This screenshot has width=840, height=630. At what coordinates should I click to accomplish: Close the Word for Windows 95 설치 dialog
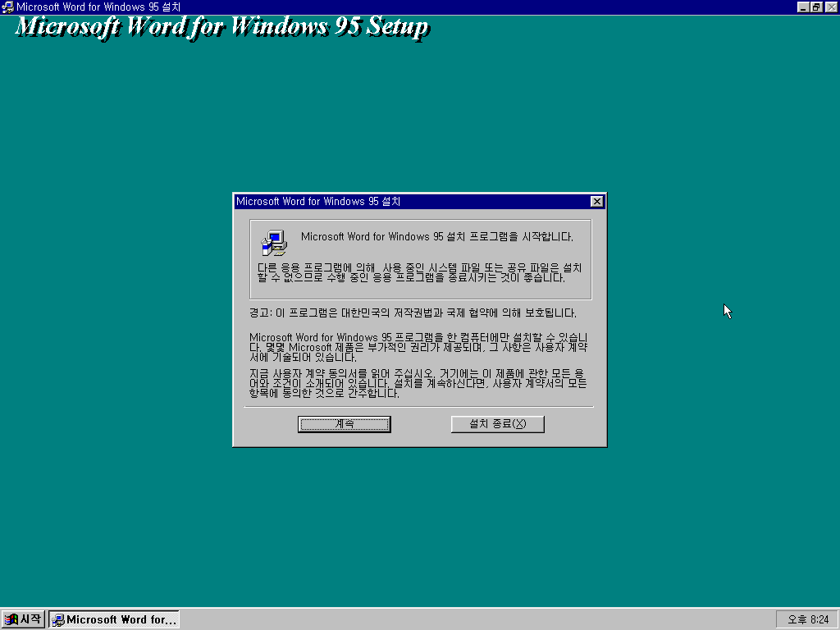597,202
